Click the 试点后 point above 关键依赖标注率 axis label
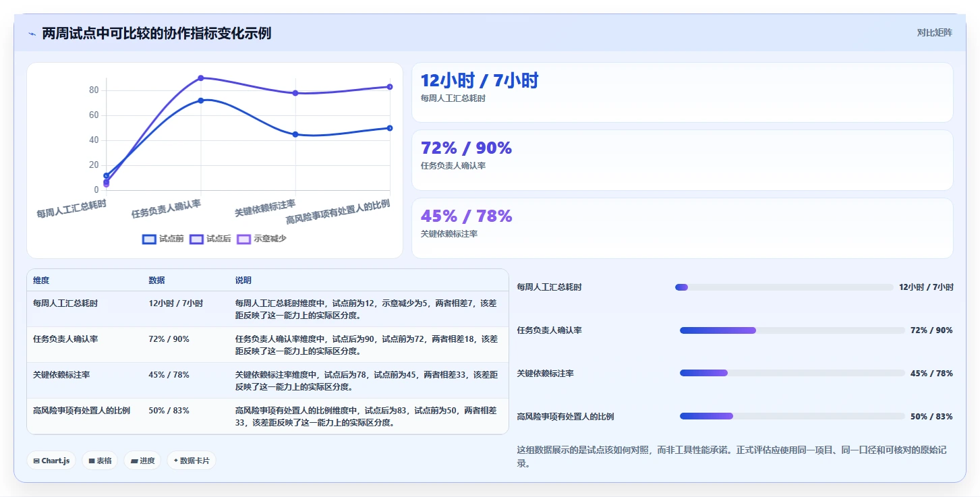This screenshot has height=497, width=980. tap(295, 93)
